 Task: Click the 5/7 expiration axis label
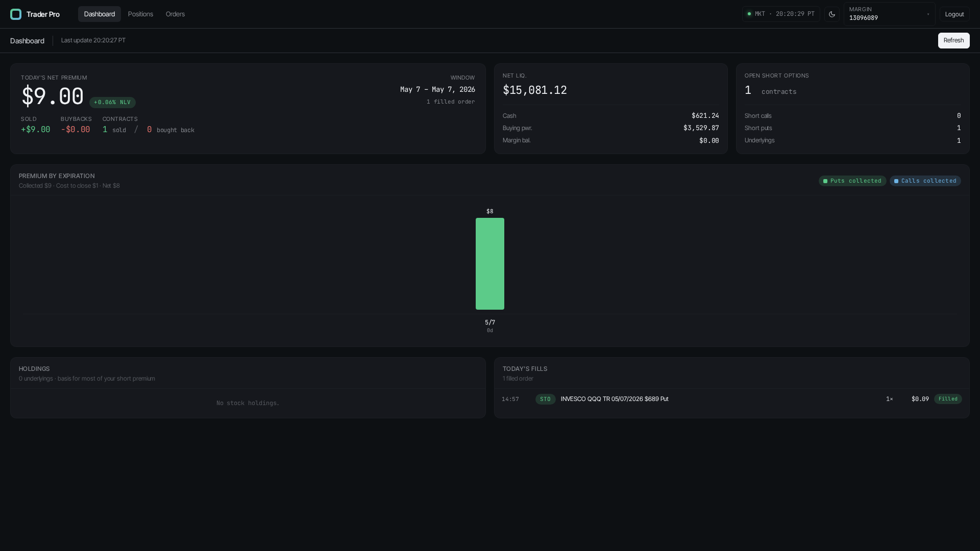pos(490,322)
